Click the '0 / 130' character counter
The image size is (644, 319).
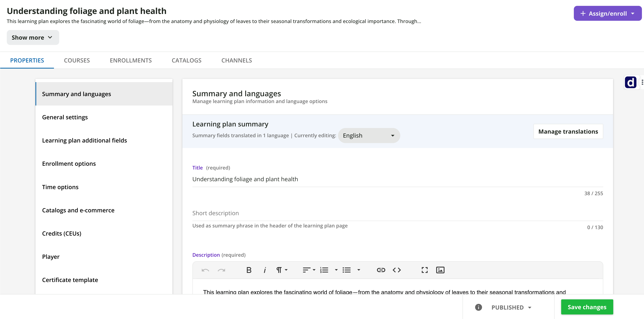595,227
